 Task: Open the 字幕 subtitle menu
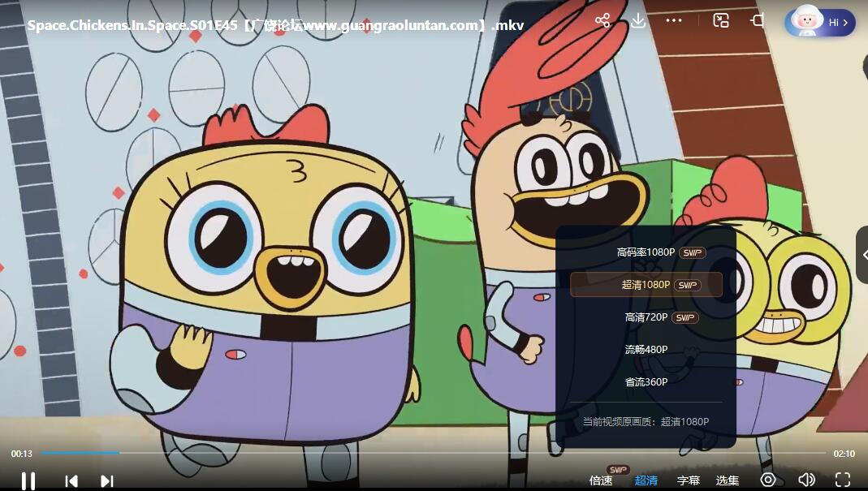pos(689,480)
